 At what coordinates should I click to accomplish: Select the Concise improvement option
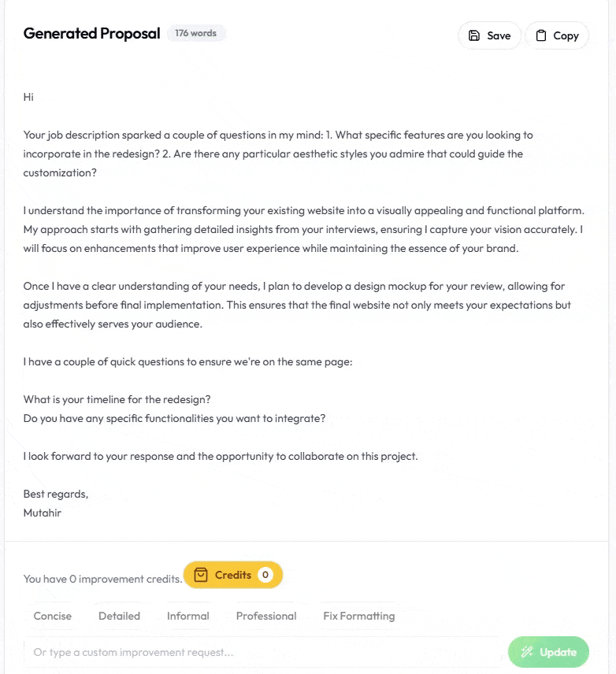[x=53, y=616]
